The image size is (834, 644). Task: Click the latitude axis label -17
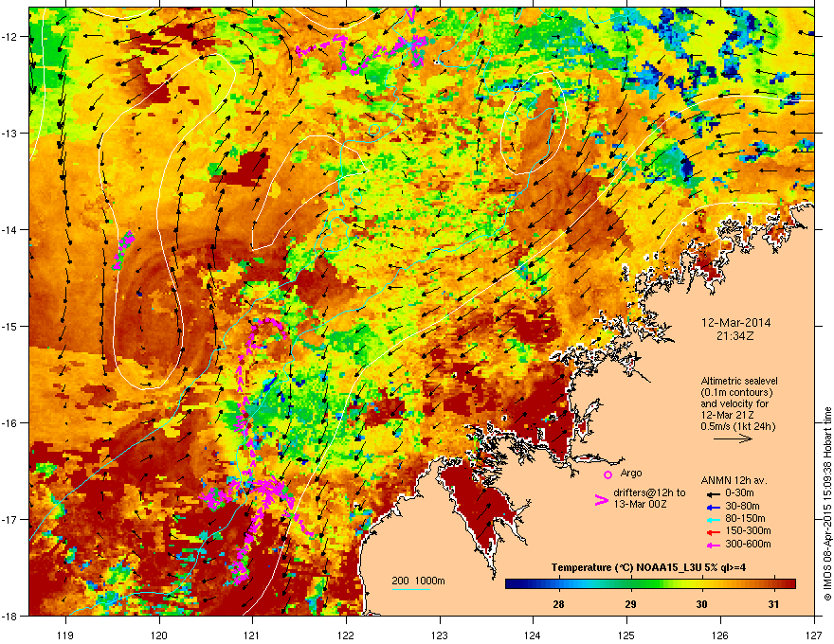[x=10, y=519]
